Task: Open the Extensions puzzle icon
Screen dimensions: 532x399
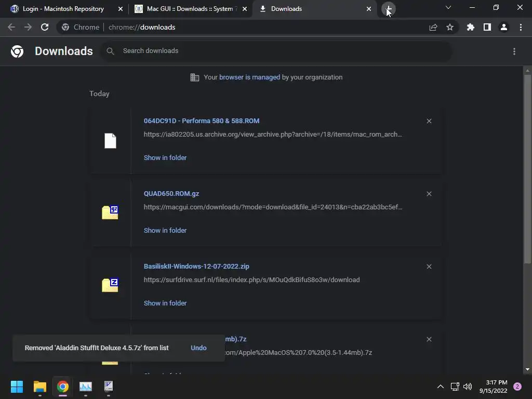Action: (470, 27)
